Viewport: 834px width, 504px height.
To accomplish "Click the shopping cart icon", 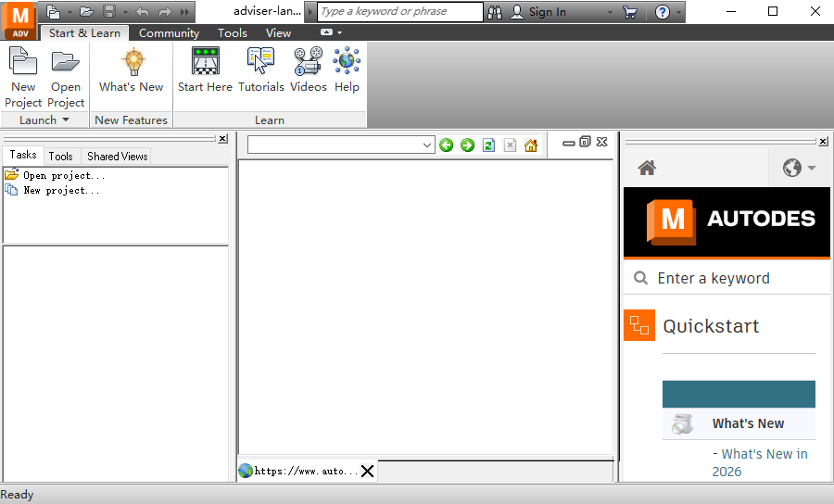I will (x=630, y=12).
